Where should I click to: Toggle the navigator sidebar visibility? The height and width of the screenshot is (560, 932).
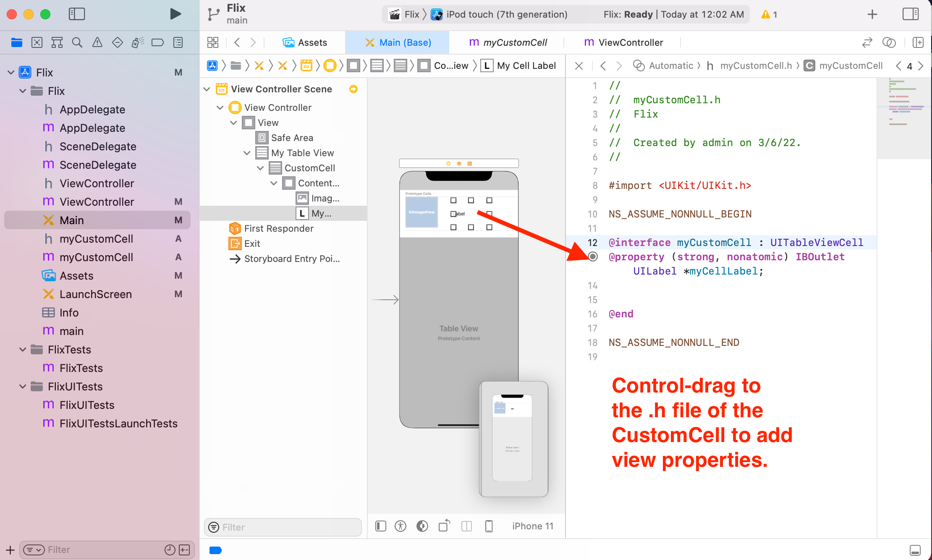pos(77,14)
